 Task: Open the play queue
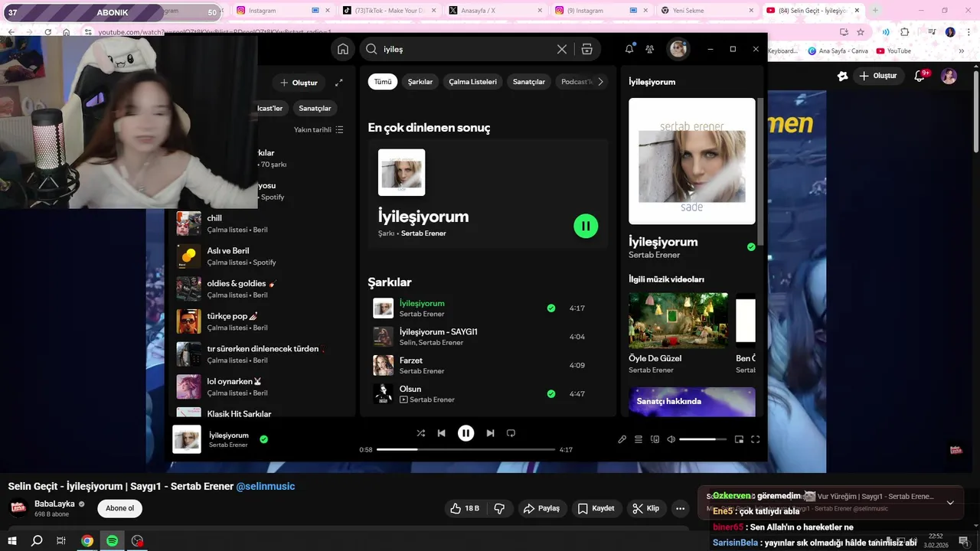(x=639, y=439)
